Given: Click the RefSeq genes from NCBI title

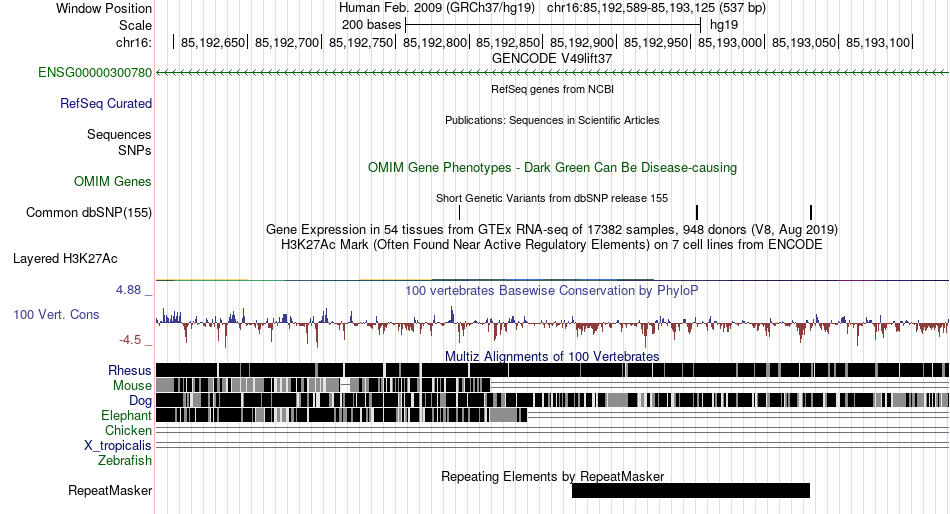Looking at the screenshot, I should pyautogui.click(x=552, y=89).
